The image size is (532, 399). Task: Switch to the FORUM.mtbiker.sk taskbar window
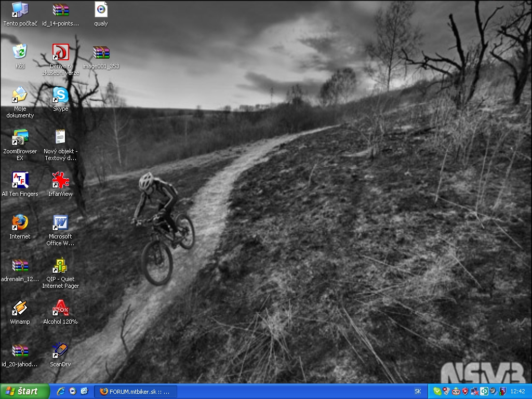(137, 391)
